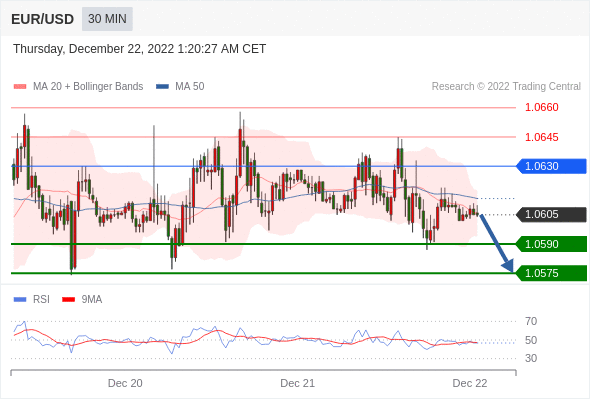The width and height of the screenshot is (590, 400).
Task: Select the EUR/USD pair title
Action: point(42,19)
